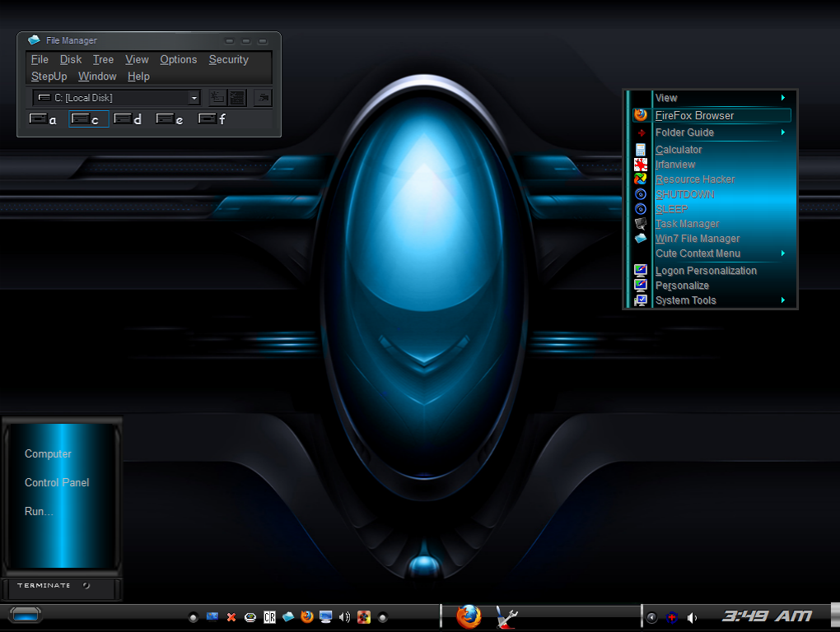Click the Resource Hacker icon in context menu
Viewport: 840px width, 632px height.
[641, 179]
